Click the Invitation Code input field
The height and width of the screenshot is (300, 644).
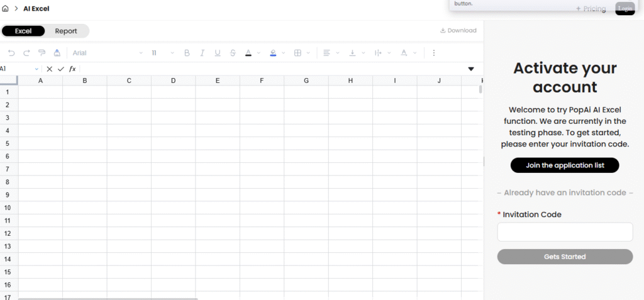(565, 231)
